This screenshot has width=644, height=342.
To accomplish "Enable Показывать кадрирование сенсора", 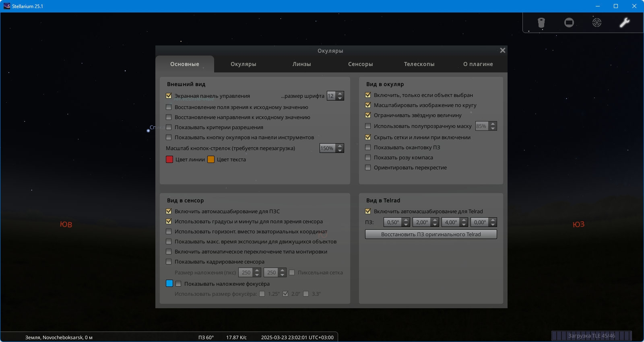I will click(169, 262).
